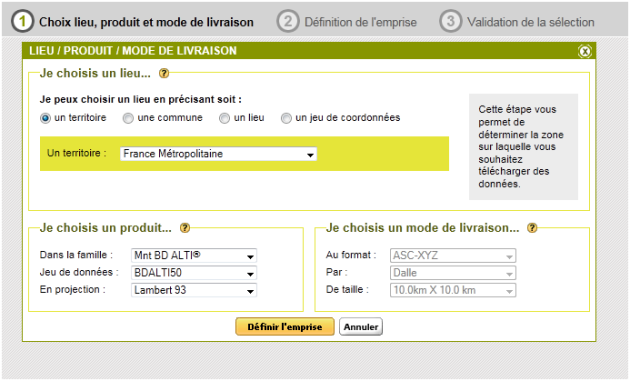Click the 'Je choisis un produit...' heading

106,228
